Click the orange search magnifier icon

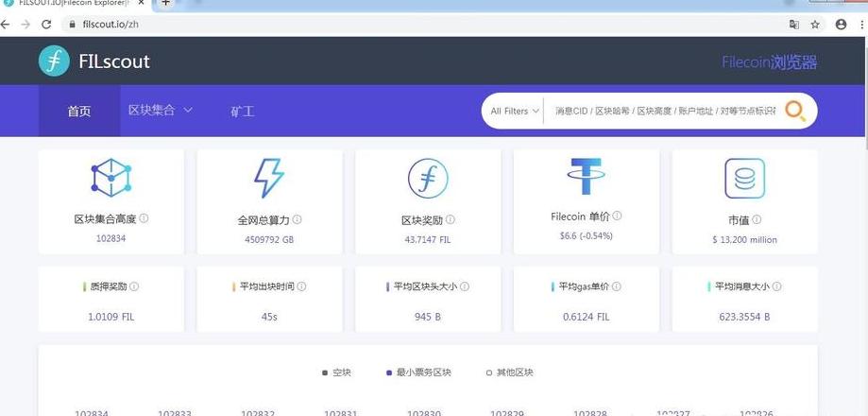coord(795,111)
